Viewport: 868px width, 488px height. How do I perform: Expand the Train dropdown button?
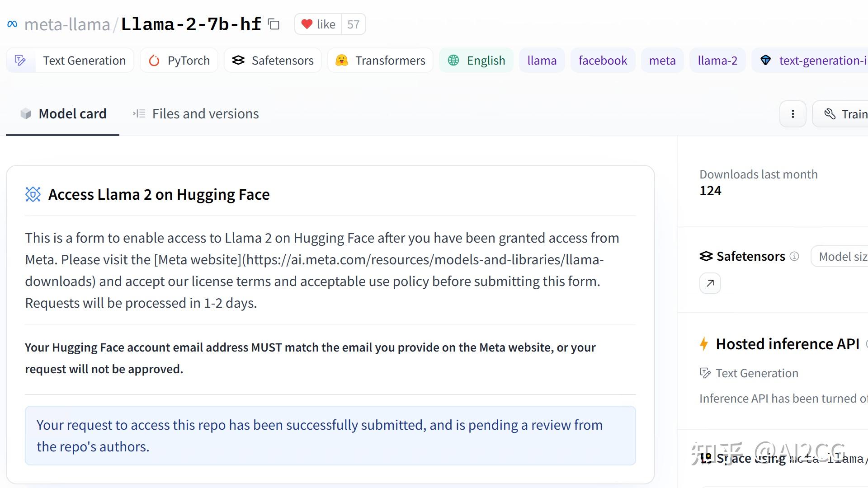click(840, 114)
